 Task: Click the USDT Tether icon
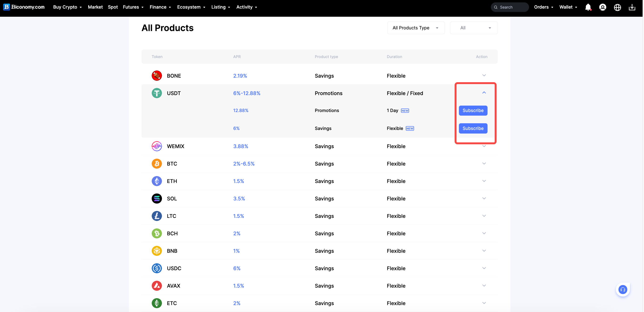(x=157, y=93)
